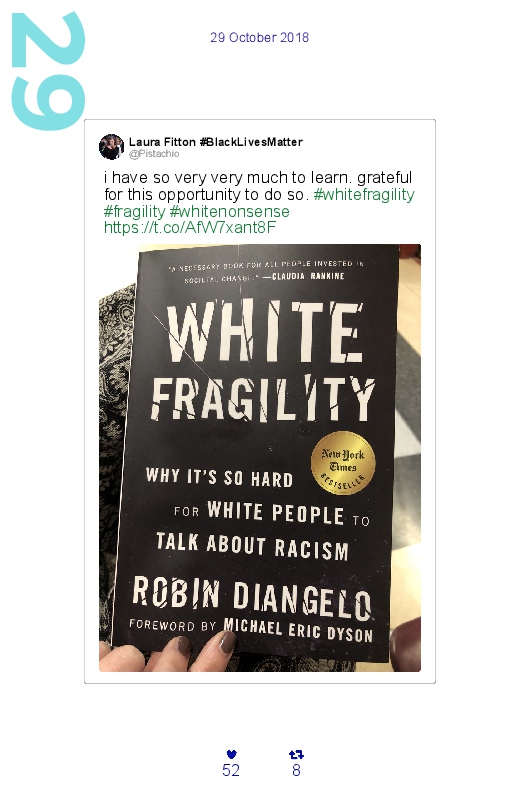Viewport: 520px width, 803px height.
Task: Click the #whitefragility hashtag
Action: pos(364,195)
